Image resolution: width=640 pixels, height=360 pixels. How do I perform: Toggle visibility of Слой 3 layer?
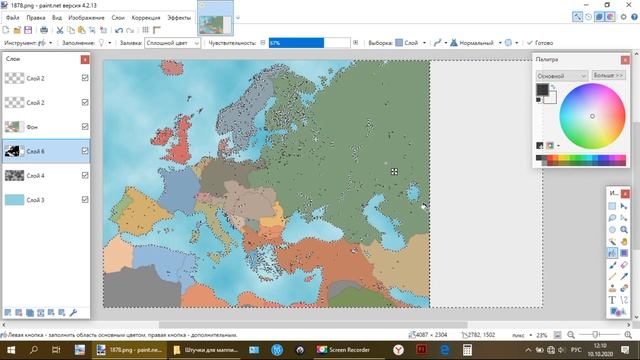point(85,200)
